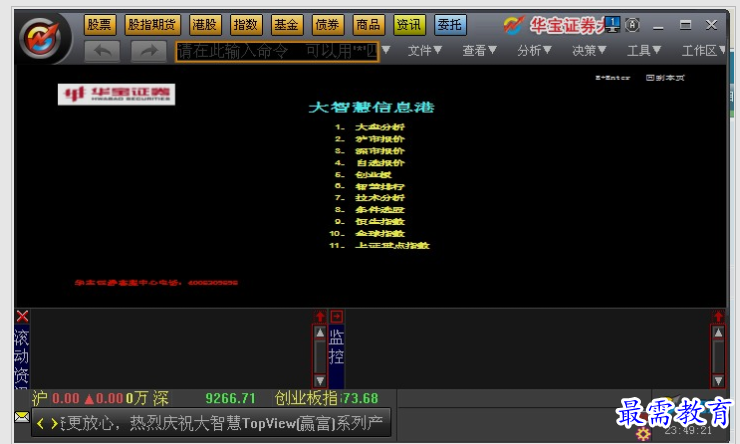
Task: Select menu entry 9 恒生指数
Action: (x=370, y=221)
